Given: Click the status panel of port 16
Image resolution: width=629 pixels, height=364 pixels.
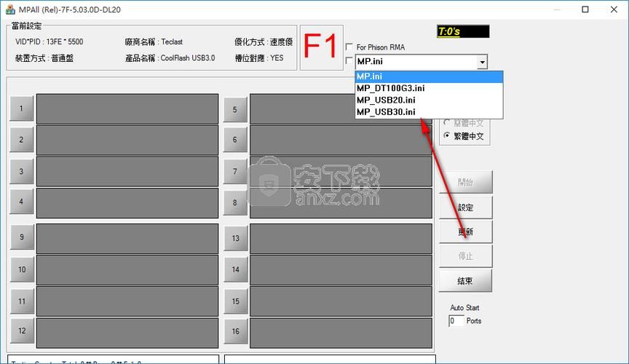Looking at the screenshot, I should click(x=341, y=333).
